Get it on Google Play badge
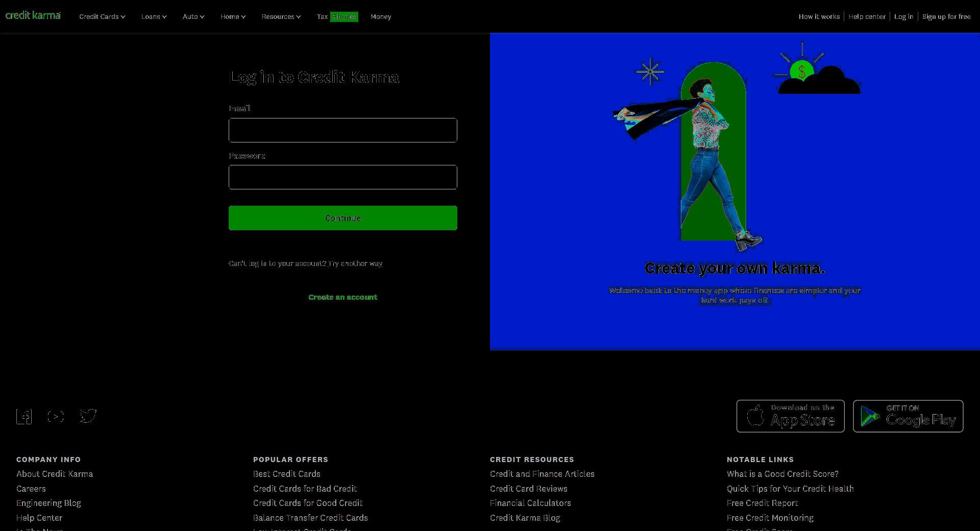Screen dimensions: 980x531 click(908, 416)
